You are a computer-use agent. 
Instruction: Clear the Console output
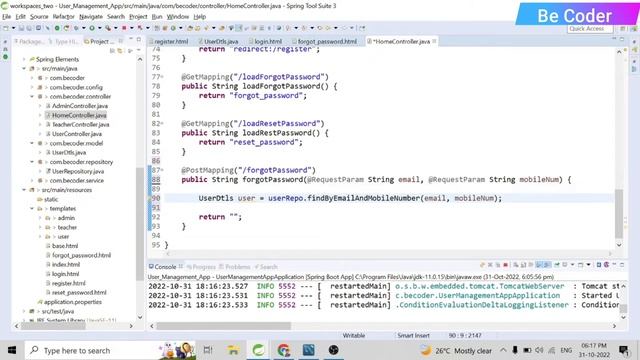coord(516,265)
